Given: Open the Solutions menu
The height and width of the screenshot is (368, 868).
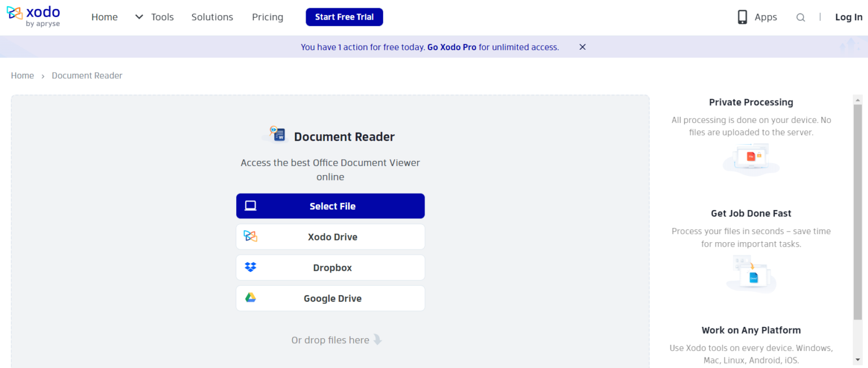Looking at the screenshot, I should pos(212,17).
